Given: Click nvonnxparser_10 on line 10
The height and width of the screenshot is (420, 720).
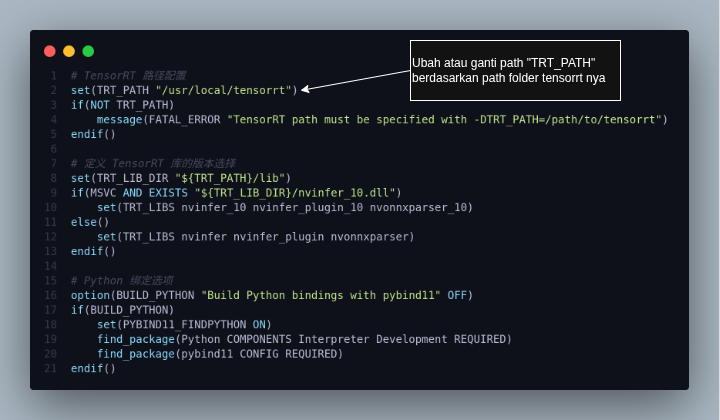Looking at the screenshot, I should [x=418, y=207].
